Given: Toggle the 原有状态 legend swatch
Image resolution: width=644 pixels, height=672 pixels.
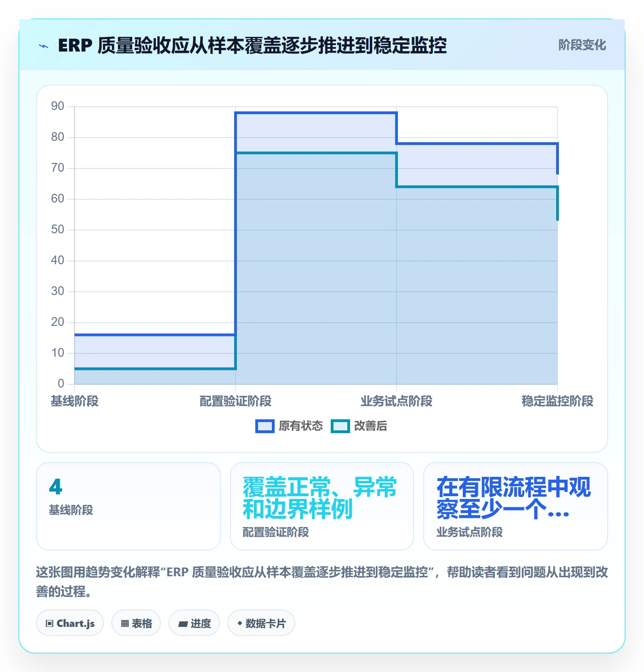Looking at the screenshot, I should 265,426.
